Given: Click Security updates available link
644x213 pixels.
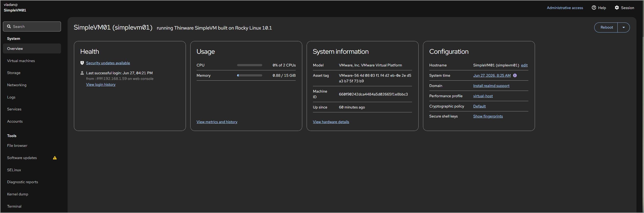Looking at the screenshot, I should [108, 63].
